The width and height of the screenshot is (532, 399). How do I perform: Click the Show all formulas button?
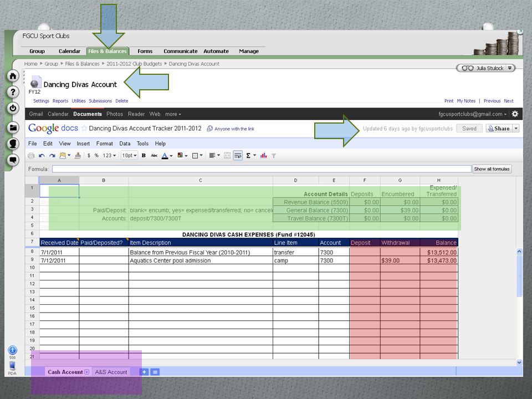pos(492,169)
